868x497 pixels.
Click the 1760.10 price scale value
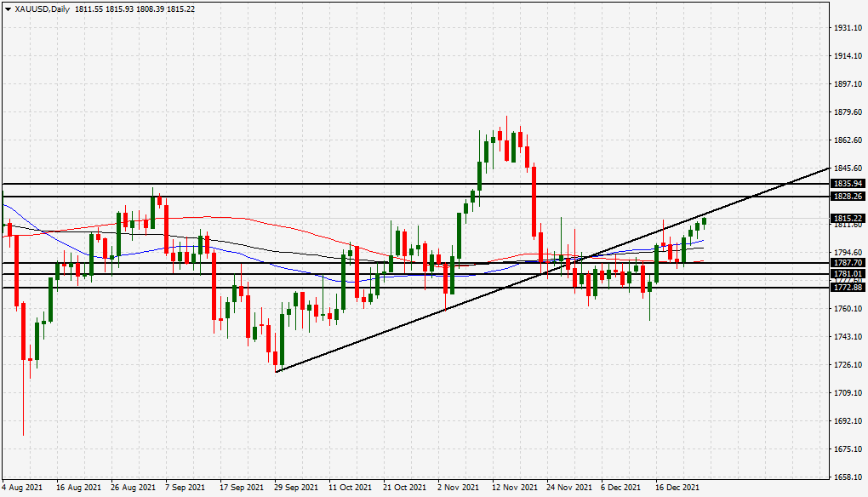coord(848,309)
